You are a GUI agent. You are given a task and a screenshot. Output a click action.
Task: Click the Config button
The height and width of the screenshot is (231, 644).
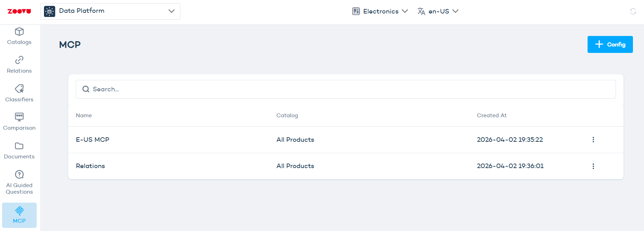610,45
